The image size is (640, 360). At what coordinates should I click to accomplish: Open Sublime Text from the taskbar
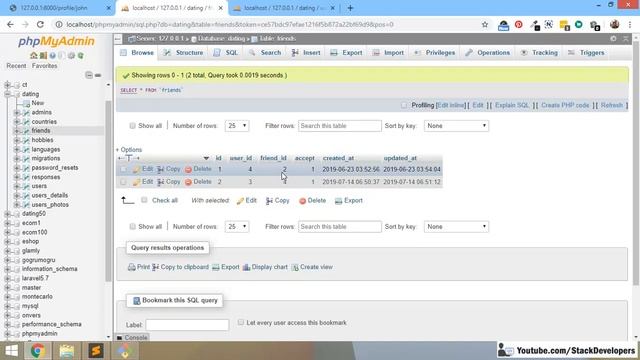coord(96,351)
